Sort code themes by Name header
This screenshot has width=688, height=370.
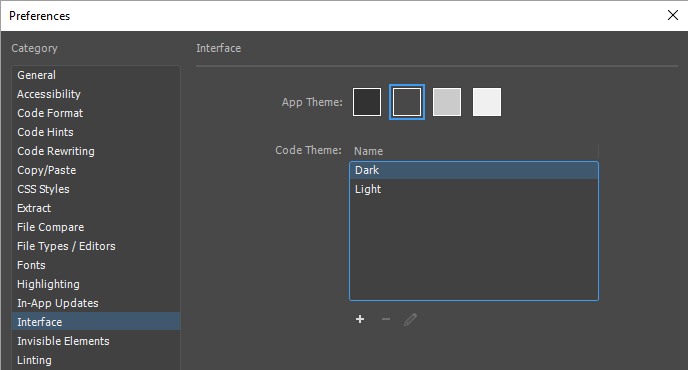click(474, 151)
